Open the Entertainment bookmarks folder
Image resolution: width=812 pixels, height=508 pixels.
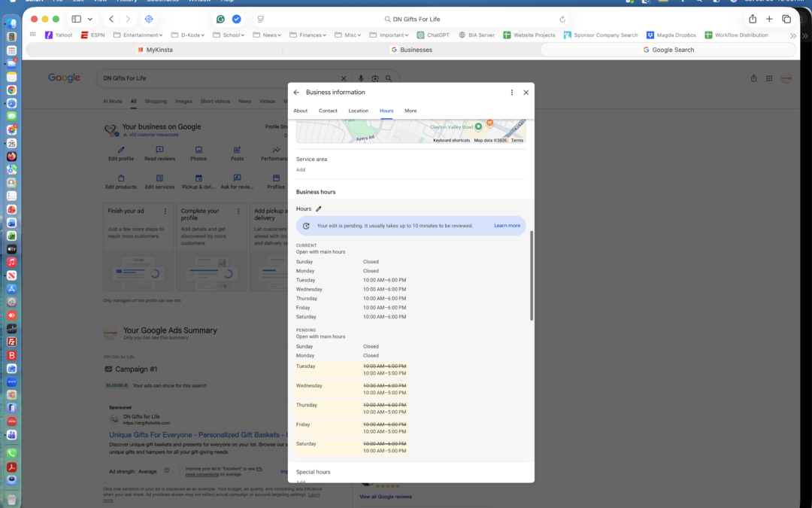[138, 35]
